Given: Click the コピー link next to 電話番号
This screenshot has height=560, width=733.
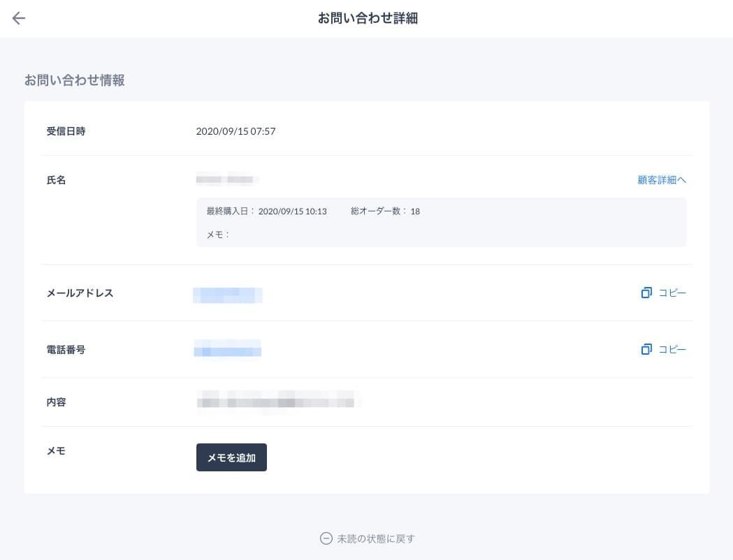Looking at the screenshot, I should click(673, 349).
